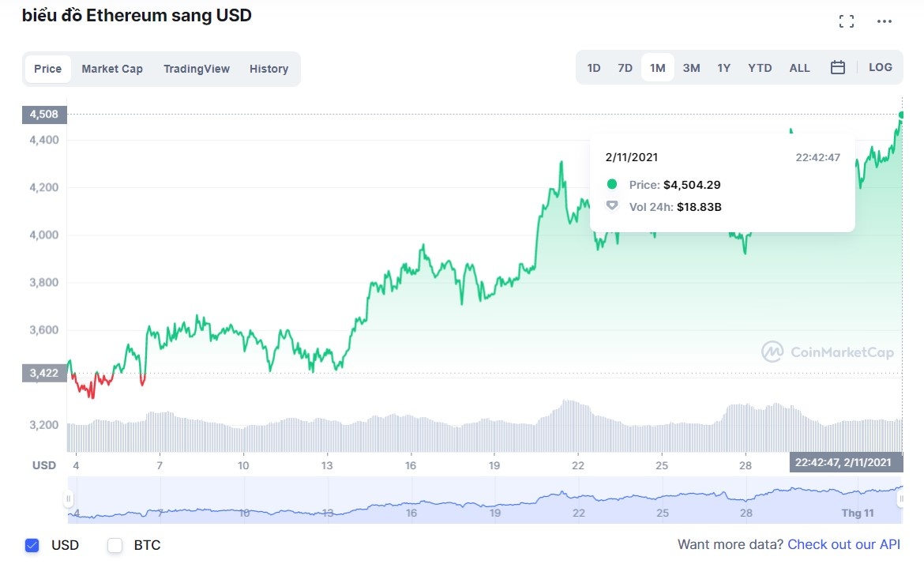The height and width of the screenshot is (583, 924).
Task: Click the peak price marker dot on chart
Action: 900,116
